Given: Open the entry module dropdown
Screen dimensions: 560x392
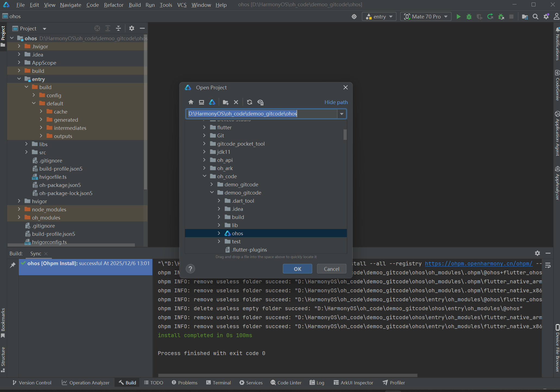Looking at the screenshot, I should pos(379,17).
